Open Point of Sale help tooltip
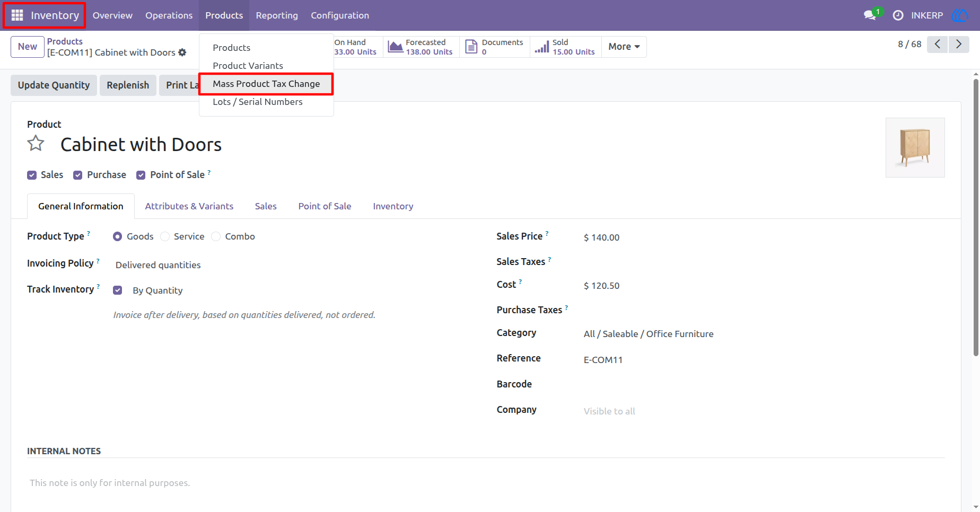 [209, 172]
